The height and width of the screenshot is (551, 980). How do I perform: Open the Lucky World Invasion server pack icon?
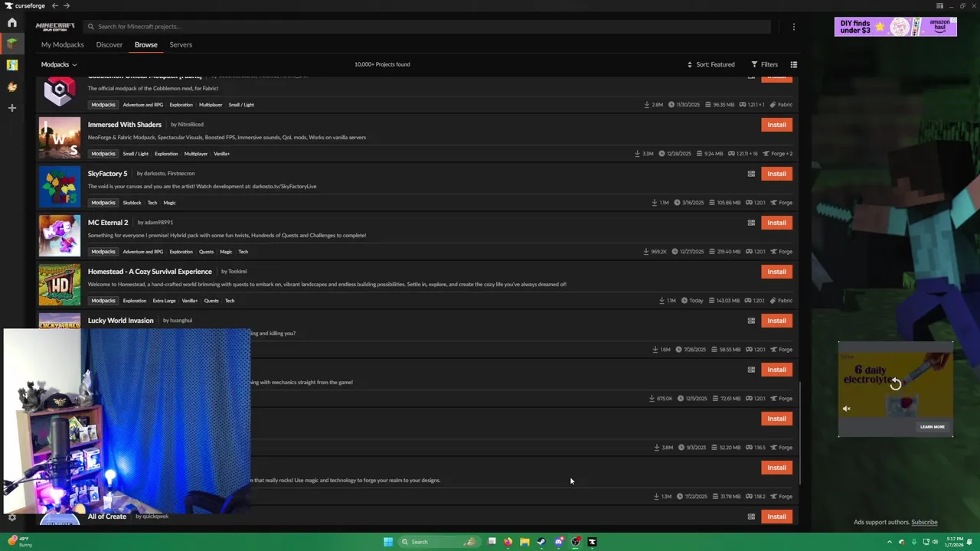[x=751, y=321]
